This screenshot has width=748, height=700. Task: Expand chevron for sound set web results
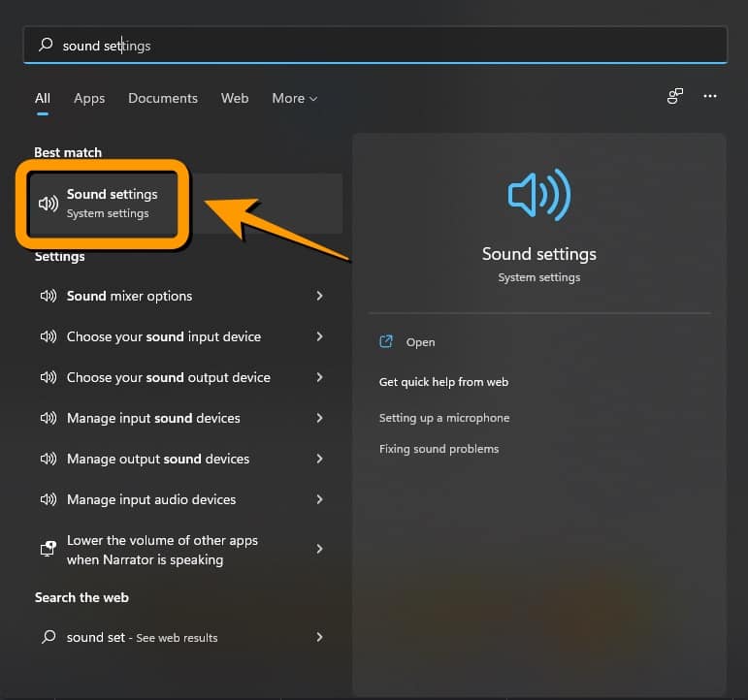coord(319,638)
